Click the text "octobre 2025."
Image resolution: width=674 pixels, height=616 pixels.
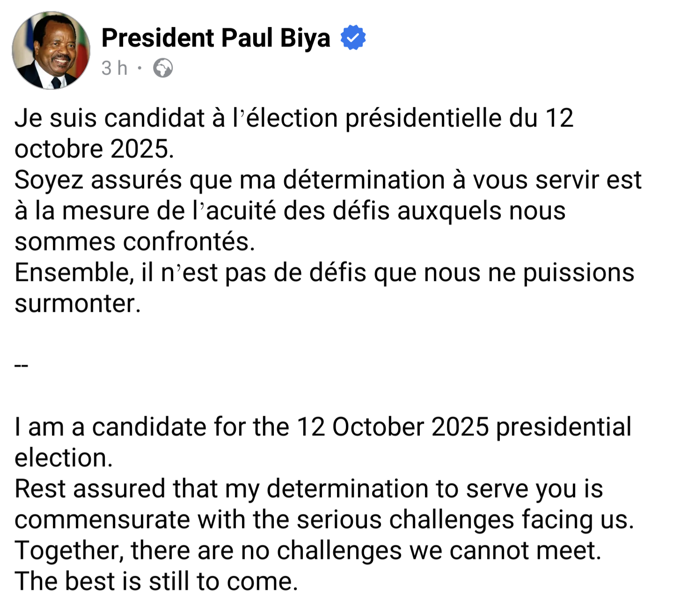click(x=95, y=149)
